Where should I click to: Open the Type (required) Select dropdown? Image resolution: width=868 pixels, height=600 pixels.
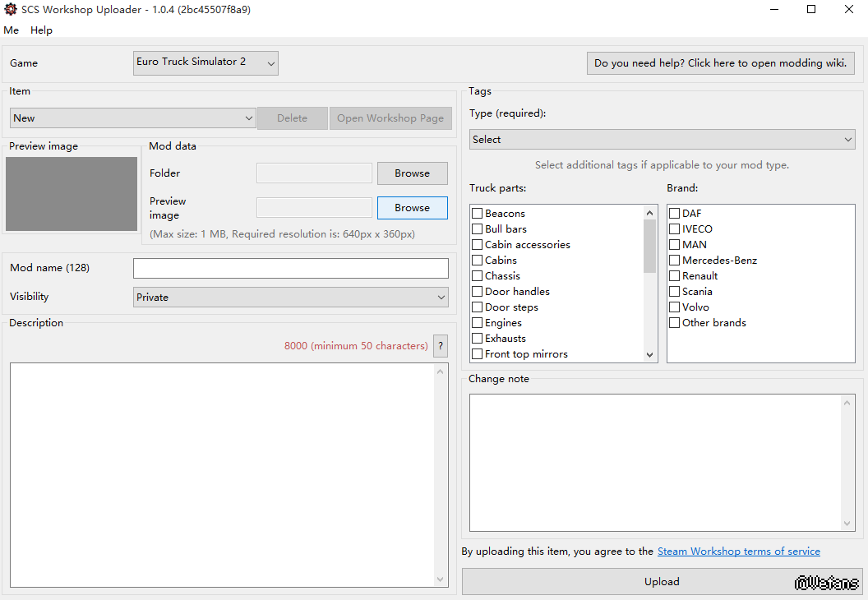662,140
